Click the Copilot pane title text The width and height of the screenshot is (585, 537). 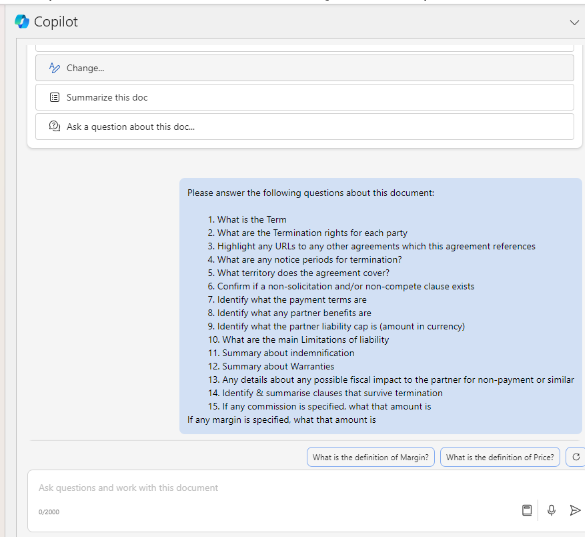(x=56, y=22)
